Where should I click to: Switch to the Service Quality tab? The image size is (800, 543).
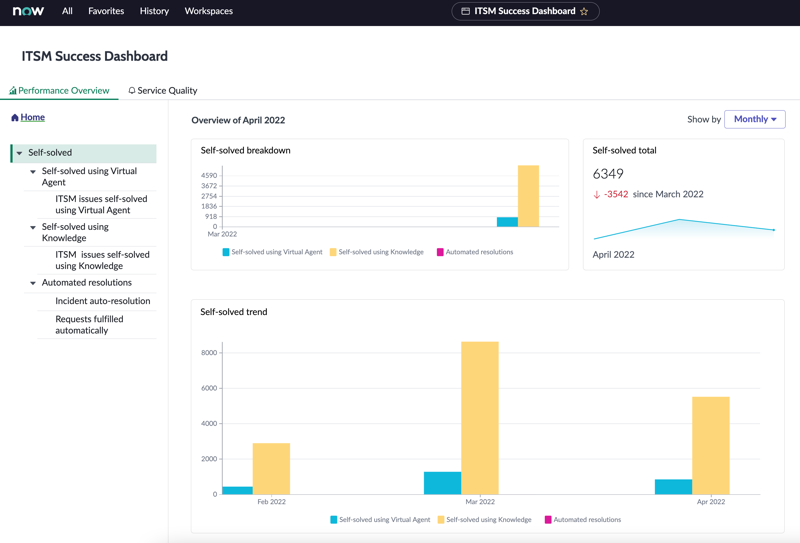[x=163, y=90]
